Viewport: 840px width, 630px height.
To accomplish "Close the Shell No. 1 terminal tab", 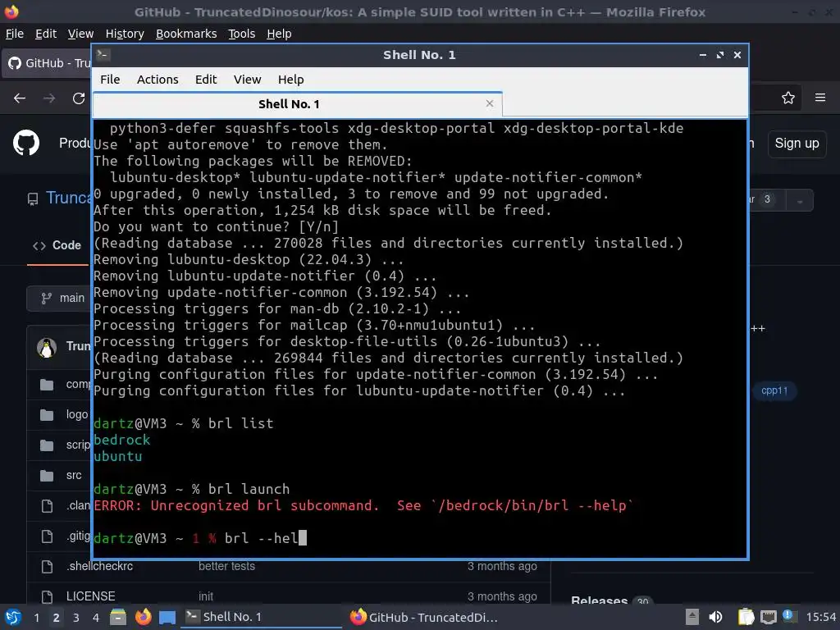I will (x=489, y=103).
